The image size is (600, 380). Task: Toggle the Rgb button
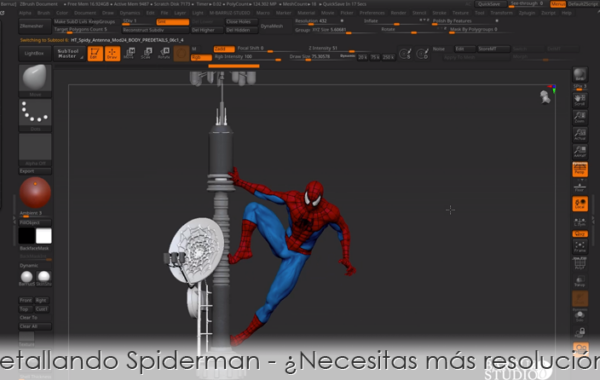point(201,57)
